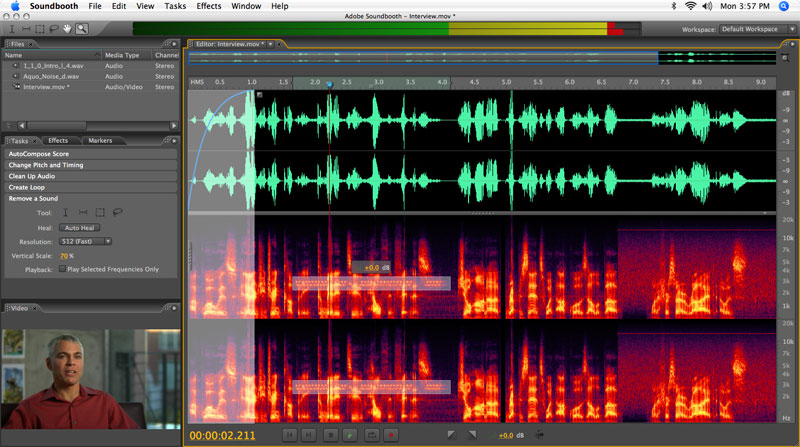The height and width of the screenshot is (447, 800).
Task: Select the Zoom tool in top toolbar
Action: click(x=82, y=29)
